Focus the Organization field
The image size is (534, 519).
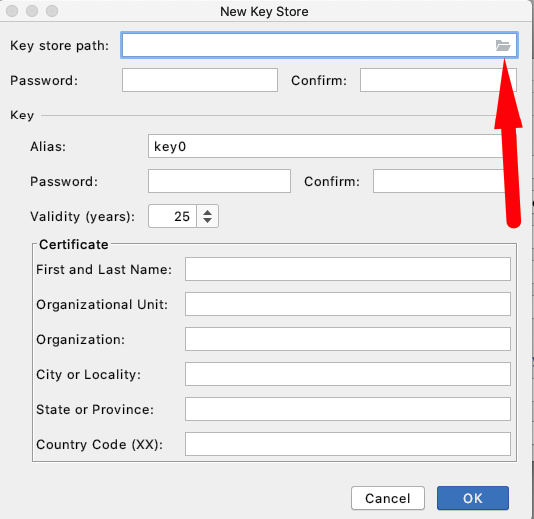pos(348,339)
